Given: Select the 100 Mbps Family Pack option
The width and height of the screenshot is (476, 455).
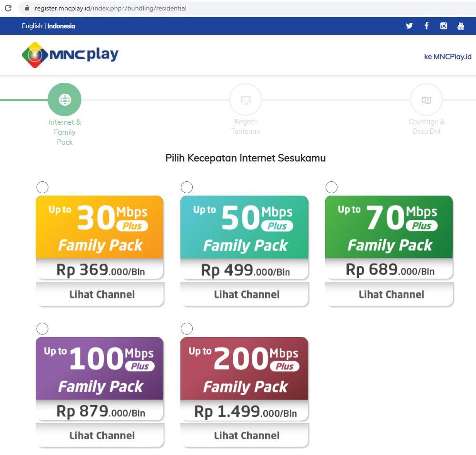Looking at the screenshot, I should point(42,328).
